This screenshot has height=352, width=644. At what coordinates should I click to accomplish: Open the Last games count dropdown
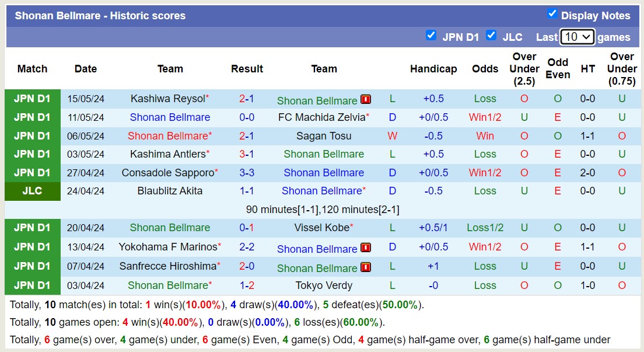577,37
